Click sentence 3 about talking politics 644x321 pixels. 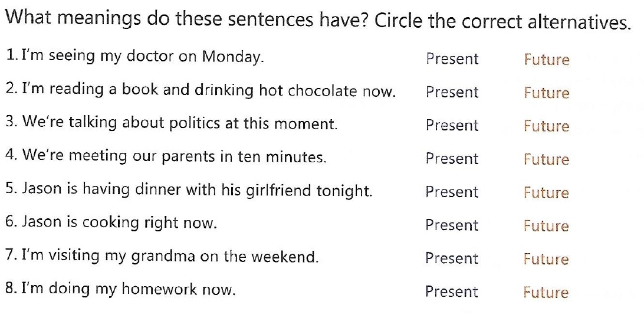(x=172, y=123)
